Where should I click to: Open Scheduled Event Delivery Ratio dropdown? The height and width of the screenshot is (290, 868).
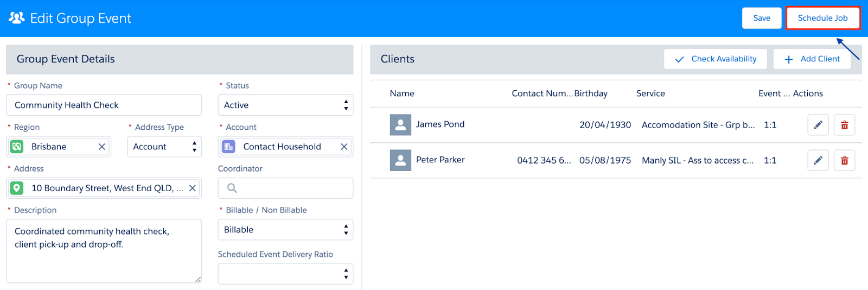(x=285, y=274)
